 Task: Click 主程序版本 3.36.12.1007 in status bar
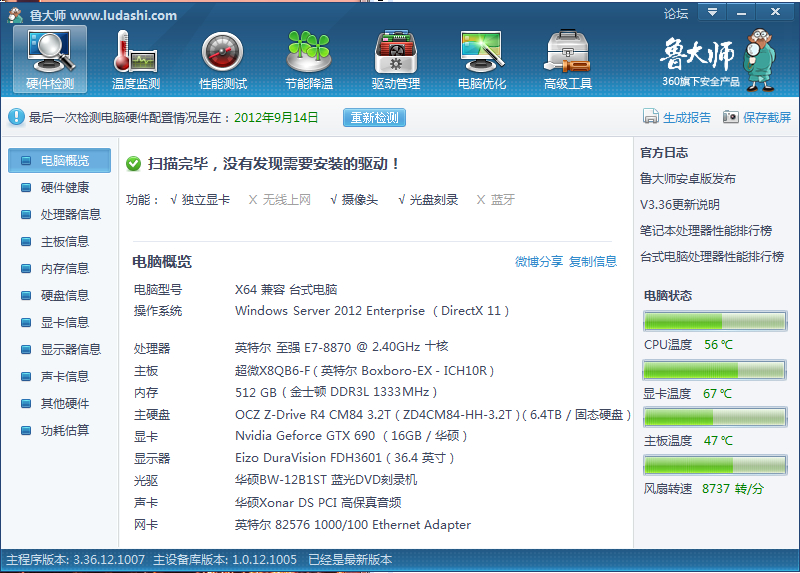pos(76,560)
